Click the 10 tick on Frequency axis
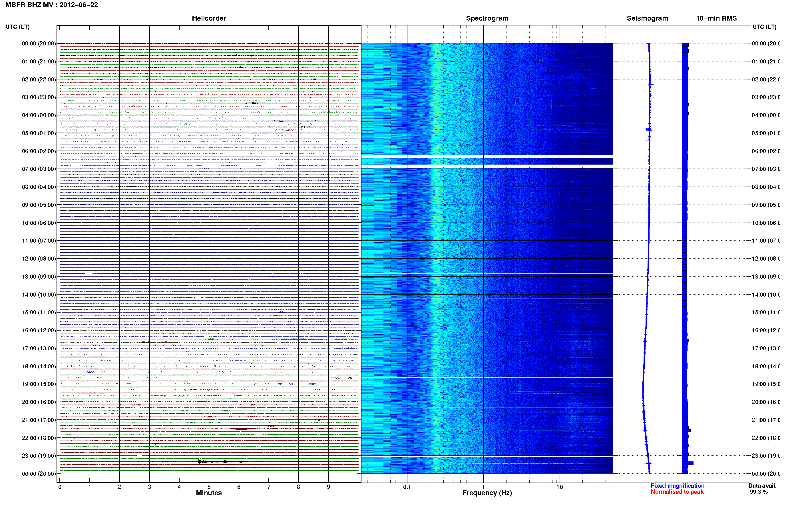 560,487
